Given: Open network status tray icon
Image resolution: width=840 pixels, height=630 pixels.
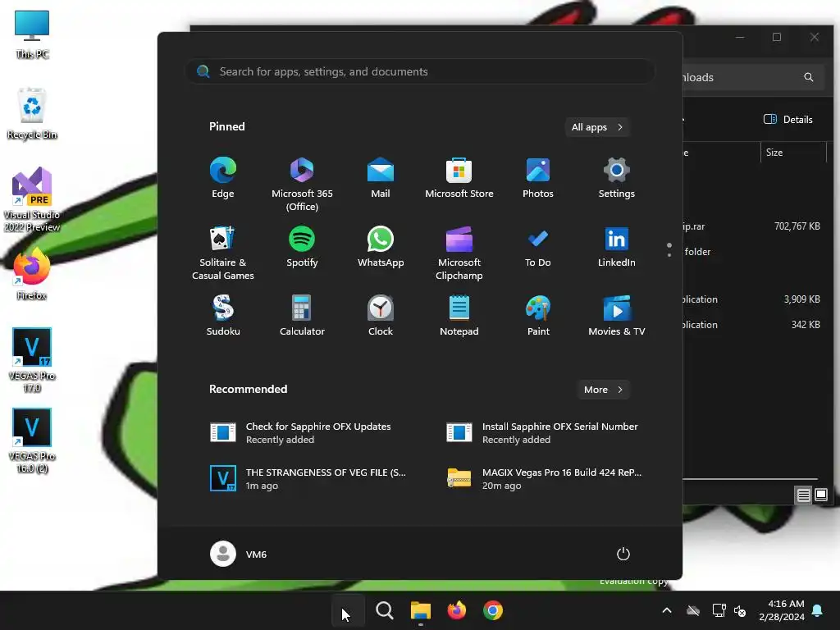Looking at the screenshot, I should (719, 610).
